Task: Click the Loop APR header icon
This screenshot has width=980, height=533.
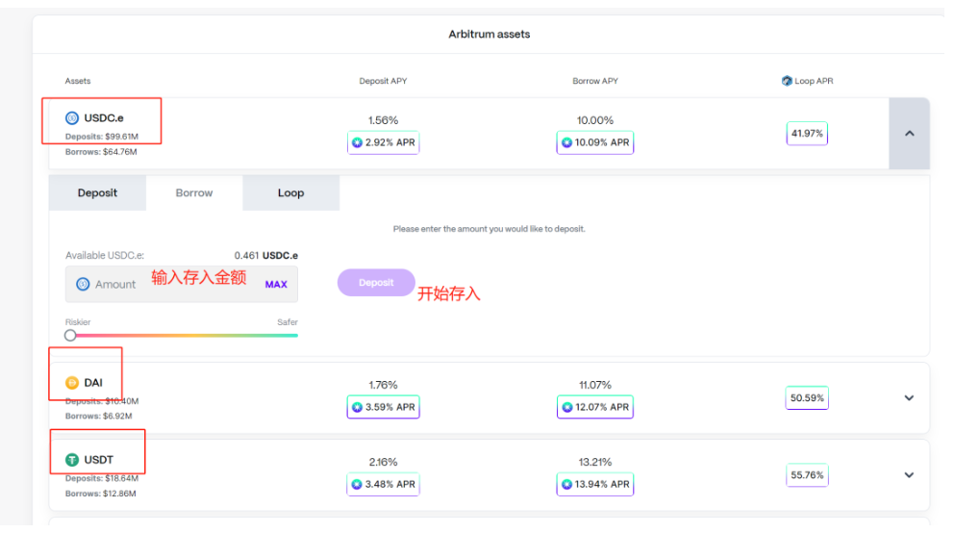Action: 787,81
